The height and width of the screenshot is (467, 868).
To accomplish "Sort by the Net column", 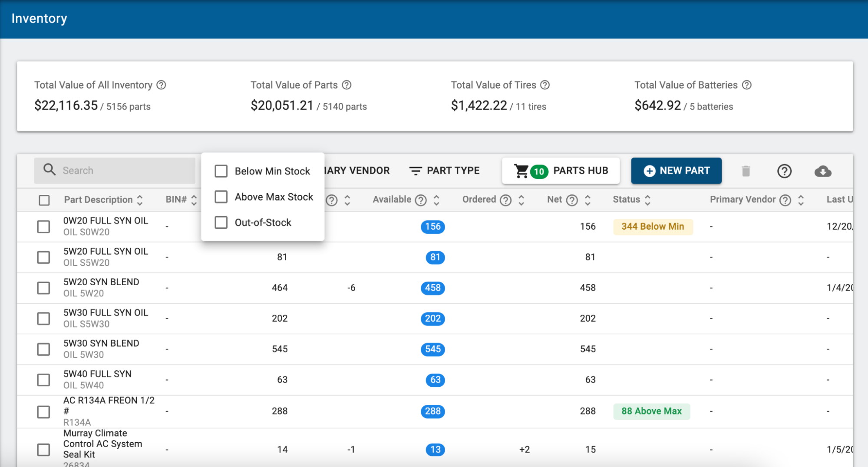I will [587, 200].
